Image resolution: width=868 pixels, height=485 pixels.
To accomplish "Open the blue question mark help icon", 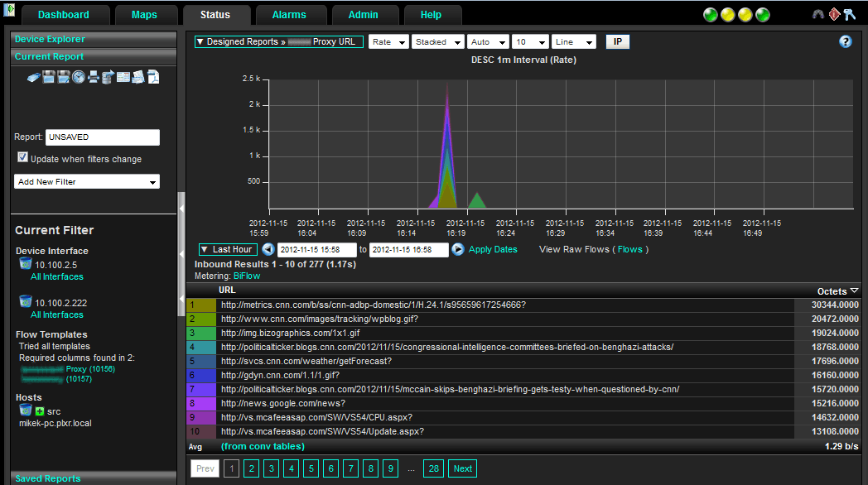I will click(846, 41).
